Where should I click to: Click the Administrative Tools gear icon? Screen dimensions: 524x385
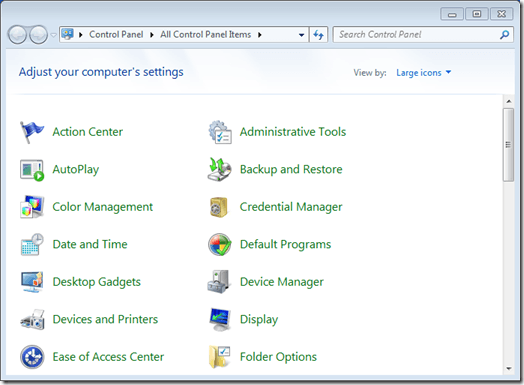220,132
